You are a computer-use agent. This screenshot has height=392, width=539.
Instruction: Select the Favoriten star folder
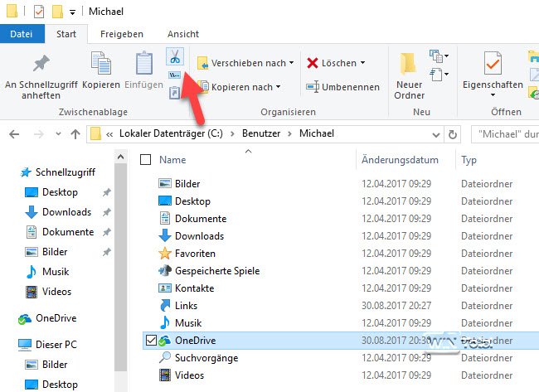click(195, 254)
